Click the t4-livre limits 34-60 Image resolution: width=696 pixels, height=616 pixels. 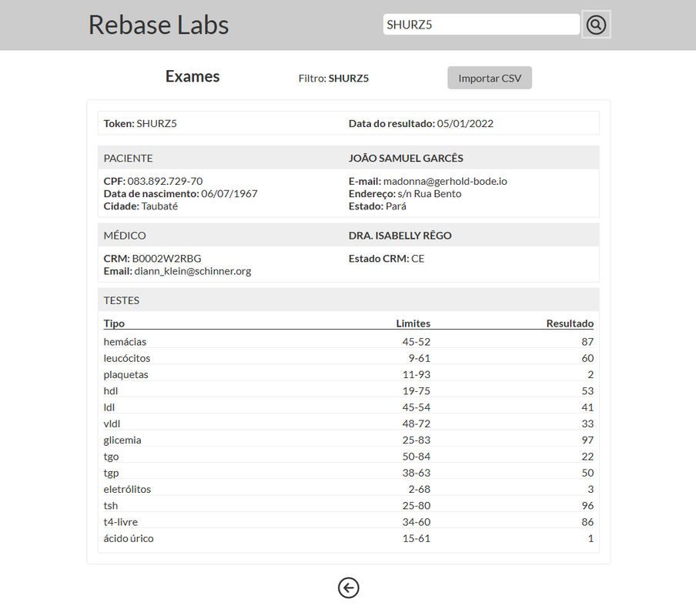coord(417,522)
